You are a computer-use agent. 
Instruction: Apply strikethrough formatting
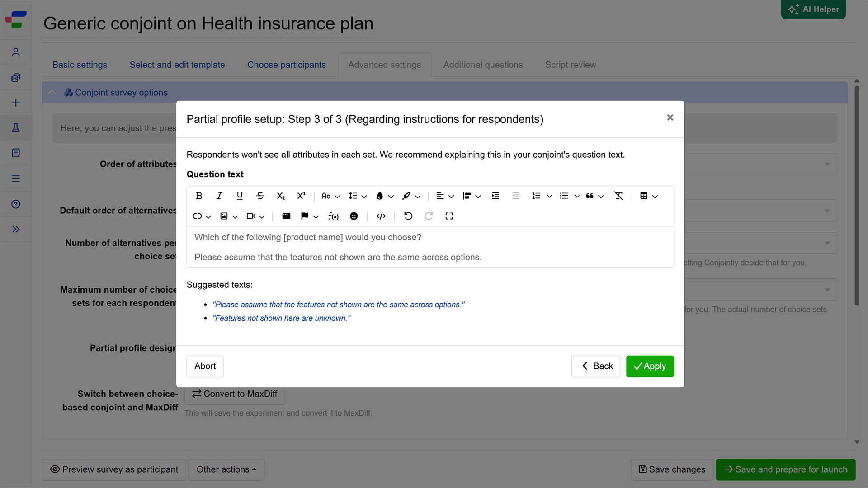[260, 196]
